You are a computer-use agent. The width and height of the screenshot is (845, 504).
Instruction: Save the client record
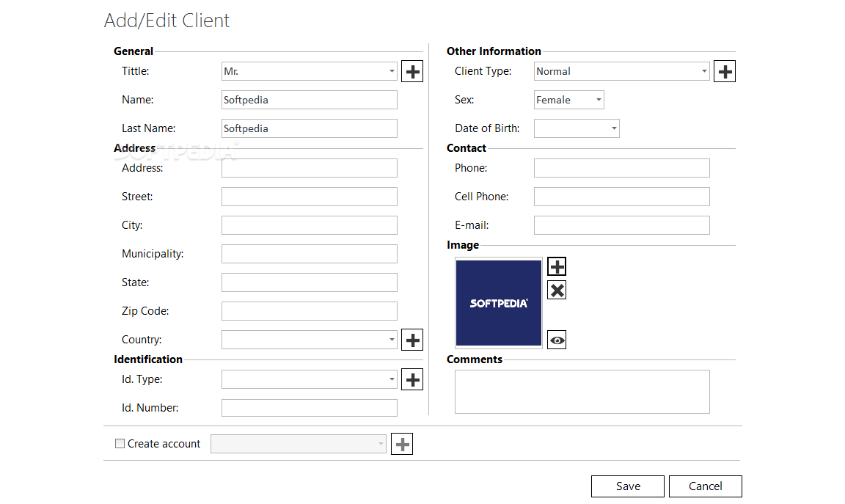[628, 486]
